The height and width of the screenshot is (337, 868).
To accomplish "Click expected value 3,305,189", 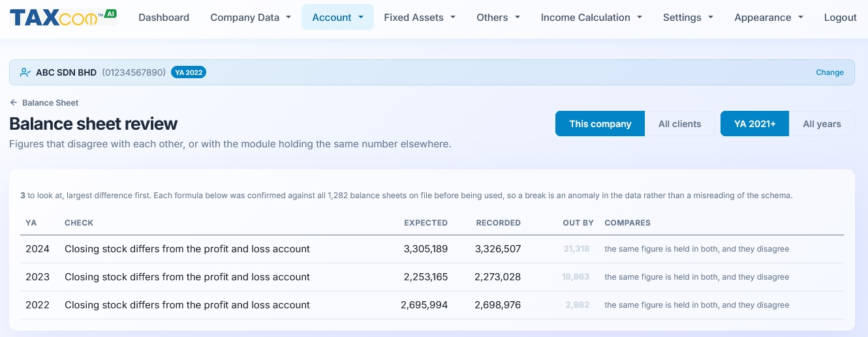I will tap(426, 249).
